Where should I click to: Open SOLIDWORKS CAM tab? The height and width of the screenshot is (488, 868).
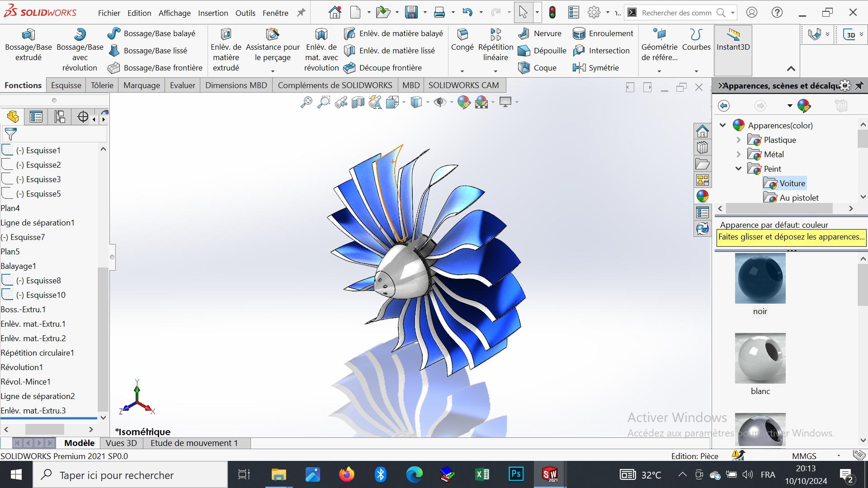point(463,85)
